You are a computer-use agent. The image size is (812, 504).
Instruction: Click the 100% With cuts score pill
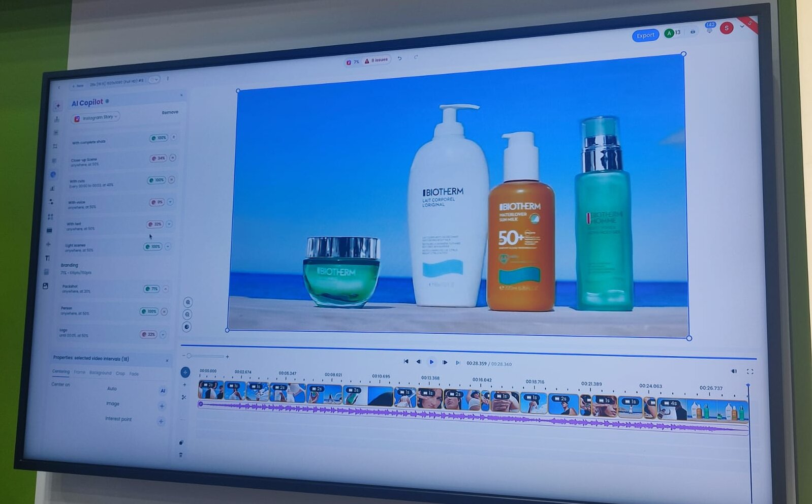pos(157,180)
